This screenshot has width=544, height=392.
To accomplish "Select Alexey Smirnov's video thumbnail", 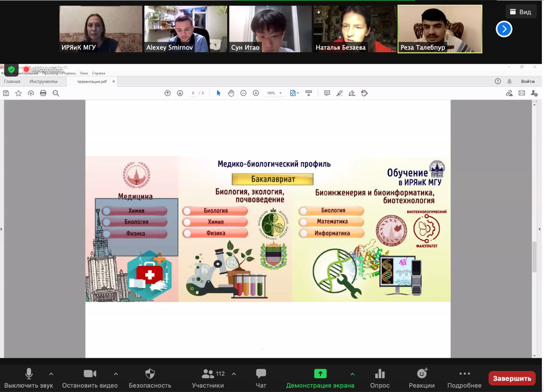I will [x=186, y=29].
